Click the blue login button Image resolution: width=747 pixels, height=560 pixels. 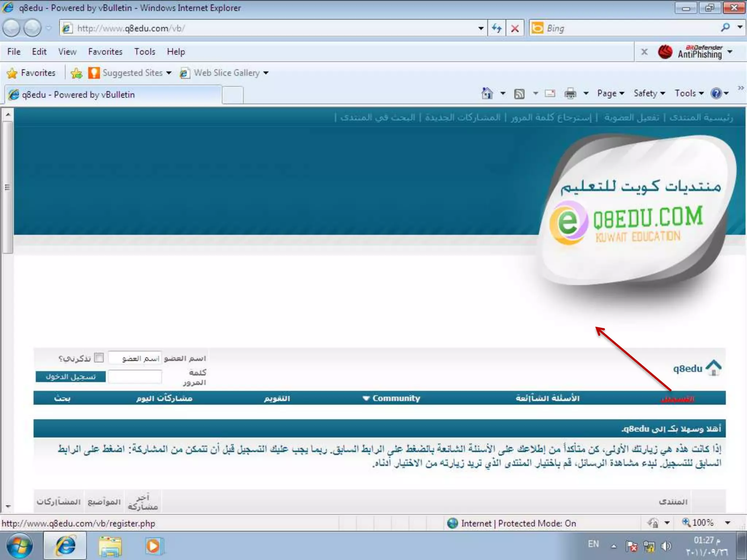point(71,377)
